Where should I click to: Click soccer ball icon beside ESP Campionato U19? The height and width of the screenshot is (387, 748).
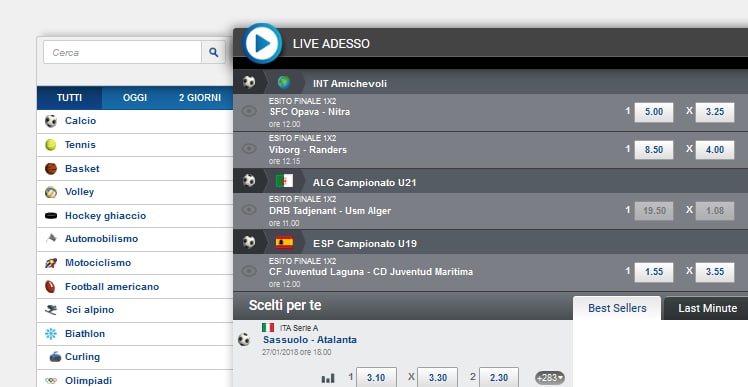[249, 242]
